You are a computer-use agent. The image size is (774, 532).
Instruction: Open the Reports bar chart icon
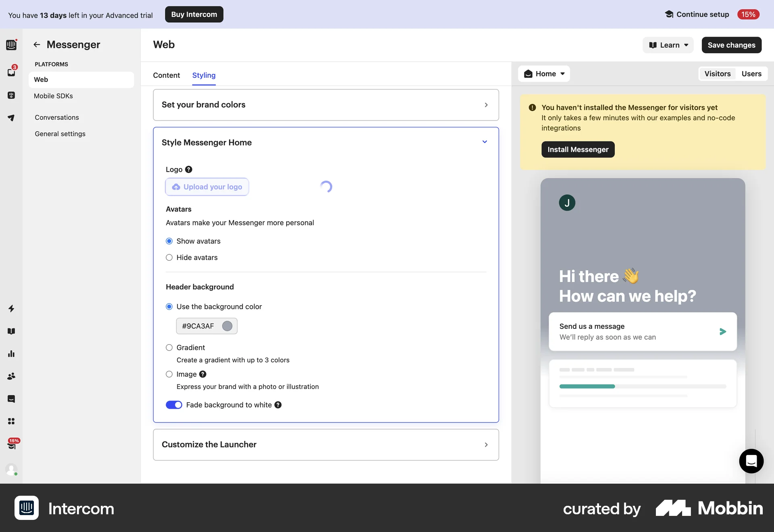click(11, 354)
